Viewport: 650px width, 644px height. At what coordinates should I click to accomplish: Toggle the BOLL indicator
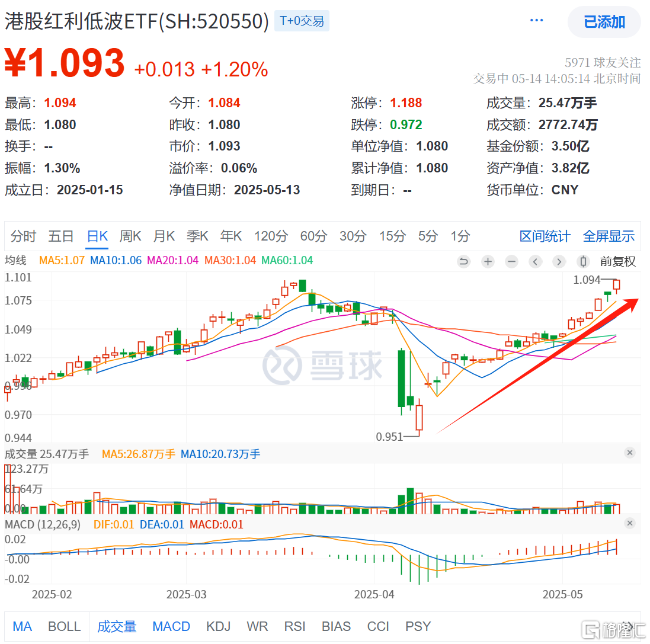pos(64,626)
